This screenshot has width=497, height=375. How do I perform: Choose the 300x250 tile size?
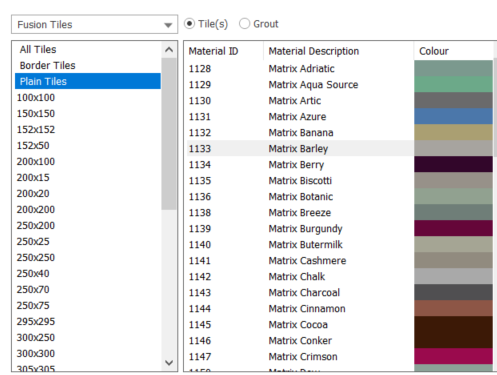(88, 337)
